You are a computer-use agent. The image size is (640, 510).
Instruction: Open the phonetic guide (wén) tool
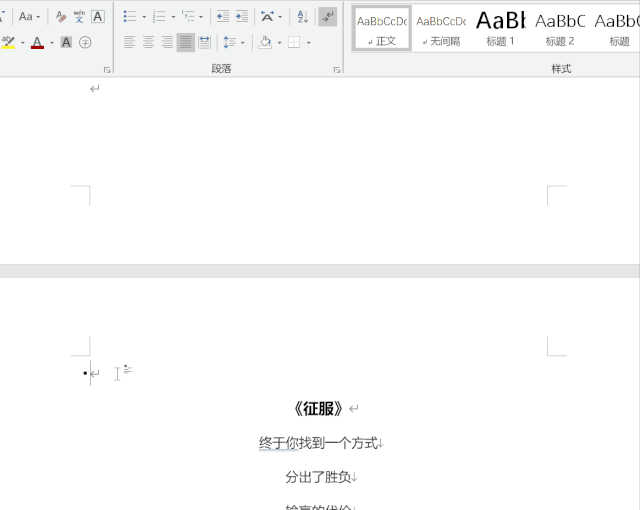79,17
